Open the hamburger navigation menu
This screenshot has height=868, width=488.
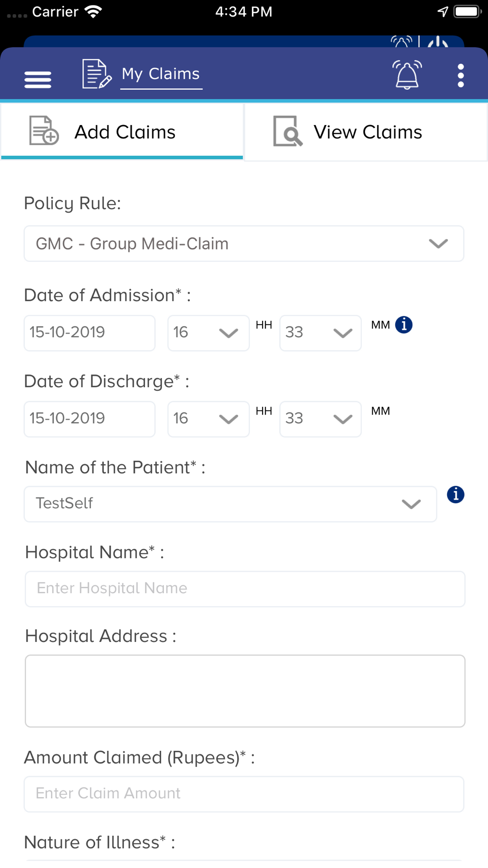click(38, 80)
